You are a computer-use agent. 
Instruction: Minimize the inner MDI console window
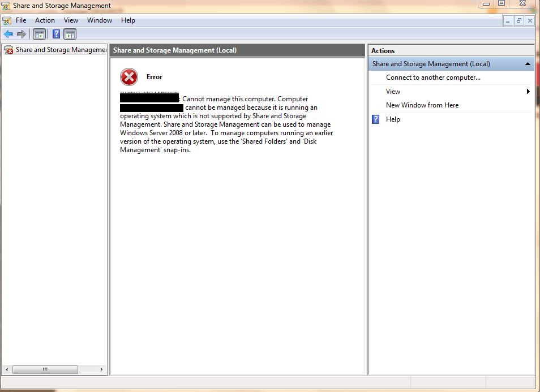(508, 21)
